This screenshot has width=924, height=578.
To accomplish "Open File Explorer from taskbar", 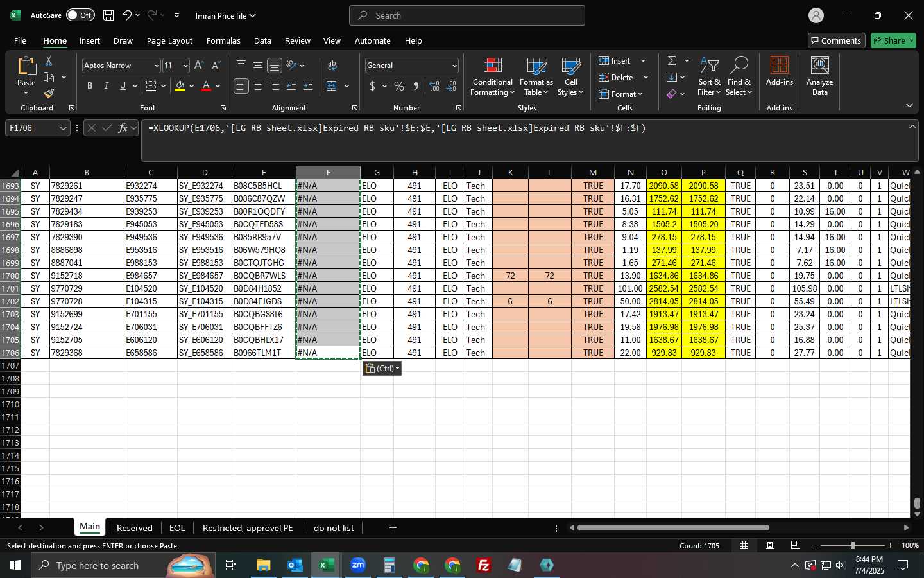I will coord(263,565).
